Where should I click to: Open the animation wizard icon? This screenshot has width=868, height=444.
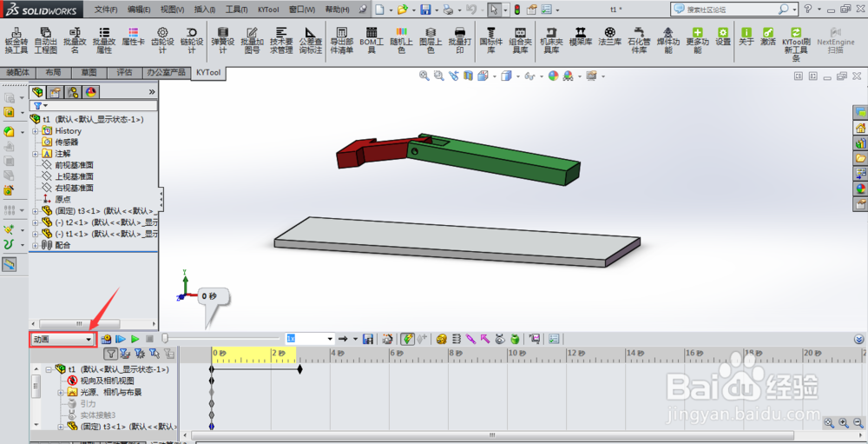coord(387,339)
